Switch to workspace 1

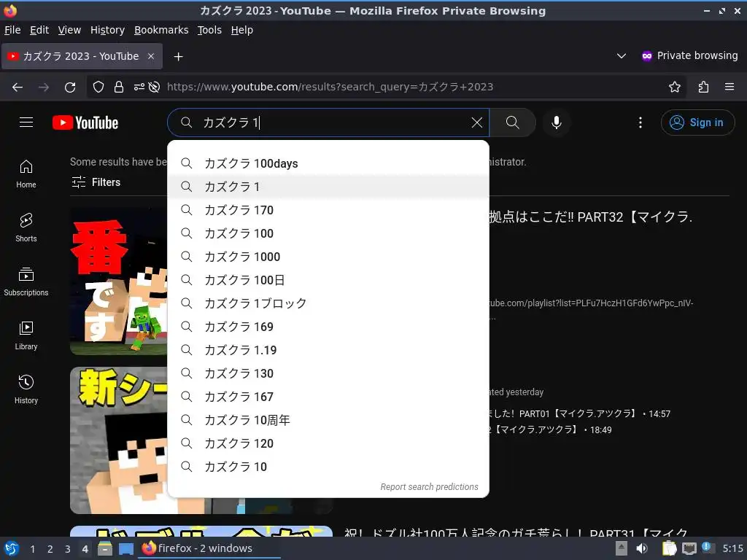pyautogui.click(x=32, y=549)
